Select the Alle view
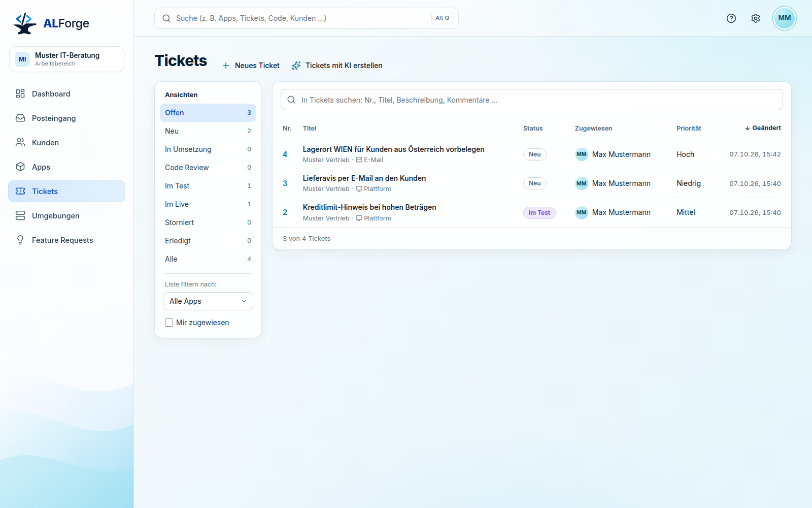 [208, 259]
